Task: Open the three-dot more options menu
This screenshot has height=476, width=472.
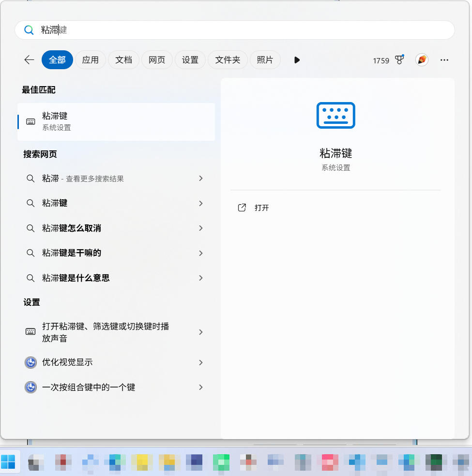Action: pos(444,60)
